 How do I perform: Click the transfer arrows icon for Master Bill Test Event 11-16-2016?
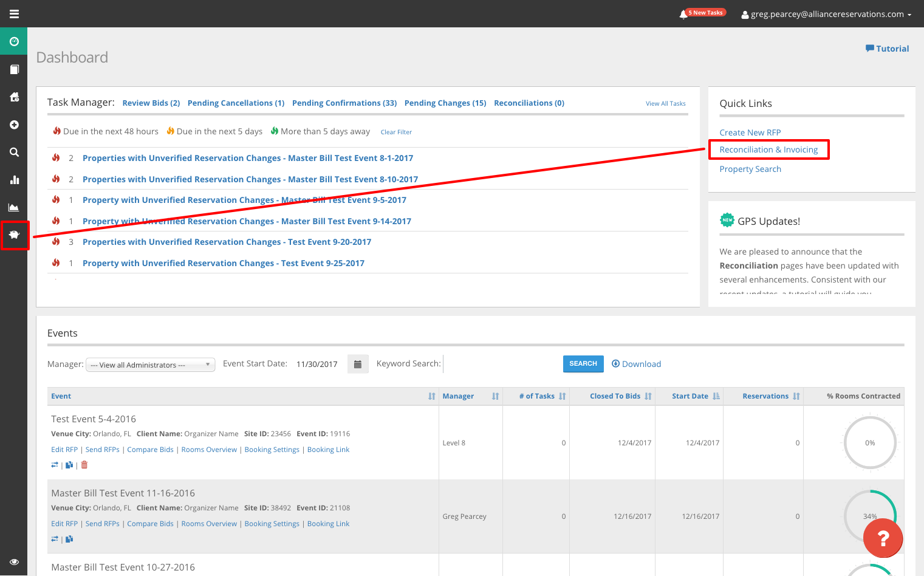pyautogui.click(x=55, y=539)
